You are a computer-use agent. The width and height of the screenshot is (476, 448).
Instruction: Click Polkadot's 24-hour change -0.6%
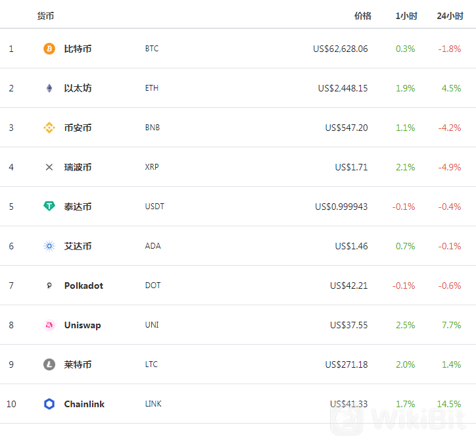point(450,286)
